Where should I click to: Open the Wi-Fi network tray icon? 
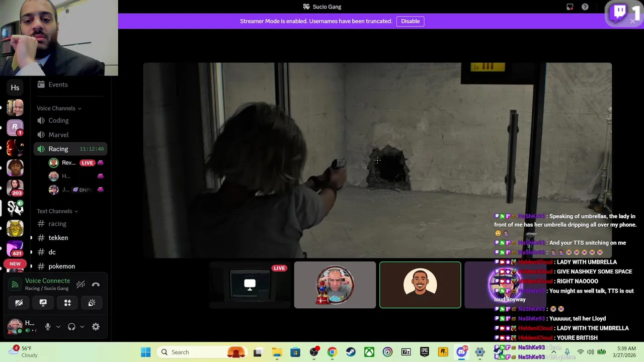[x=581, y=352]
